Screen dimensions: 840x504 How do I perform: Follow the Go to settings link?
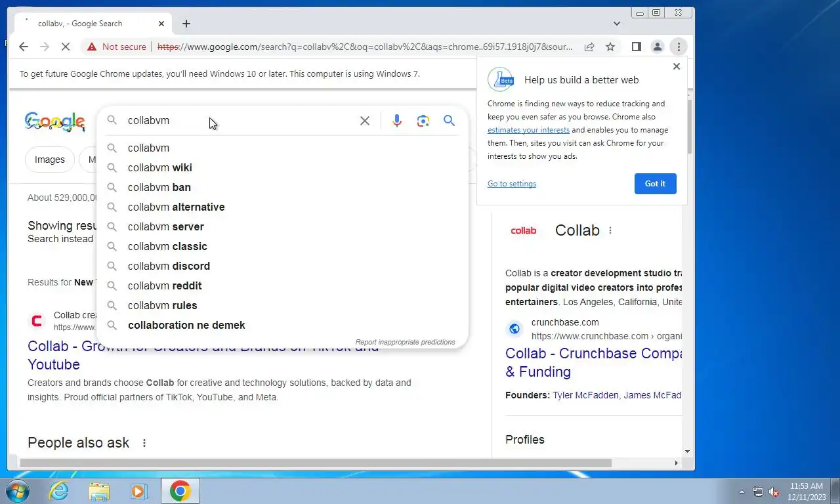[x=512, y=184]
